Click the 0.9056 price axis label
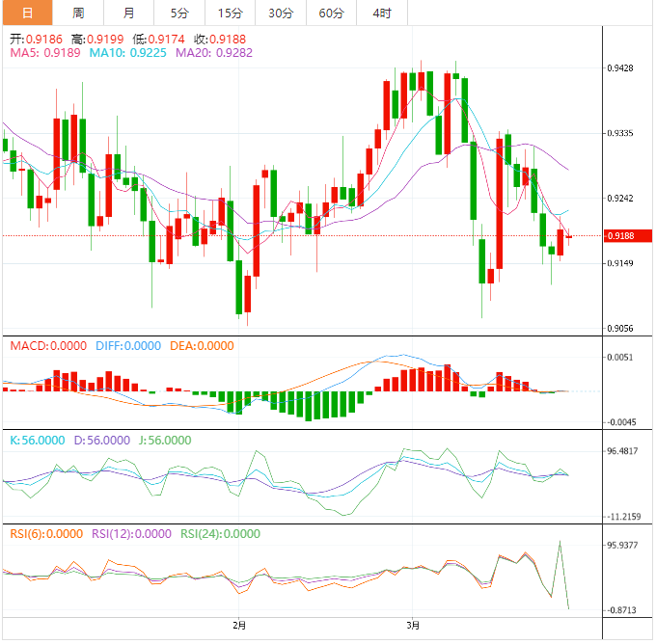 pos(620,329)
